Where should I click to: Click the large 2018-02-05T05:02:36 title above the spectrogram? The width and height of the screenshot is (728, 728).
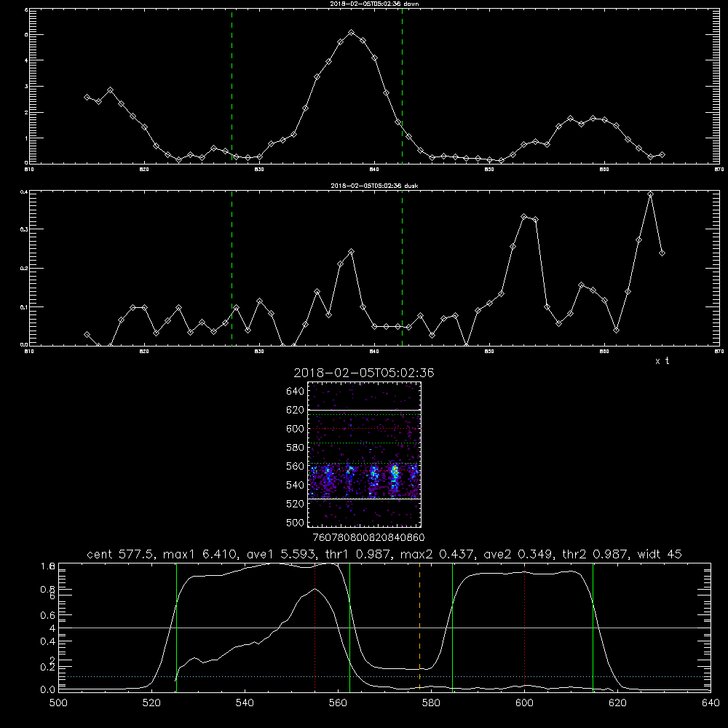click(364, 373)
